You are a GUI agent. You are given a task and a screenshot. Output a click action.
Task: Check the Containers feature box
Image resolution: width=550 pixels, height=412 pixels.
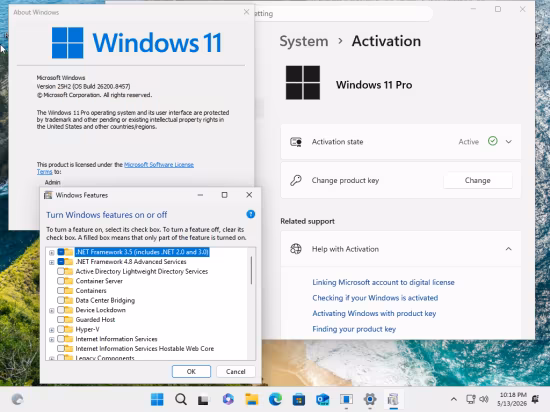(x=61, y=290)
